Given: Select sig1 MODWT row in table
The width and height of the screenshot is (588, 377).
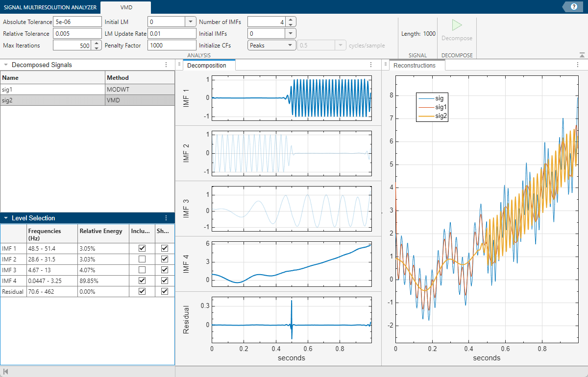Looking at the screenshot, I should [x=53, y=89].
